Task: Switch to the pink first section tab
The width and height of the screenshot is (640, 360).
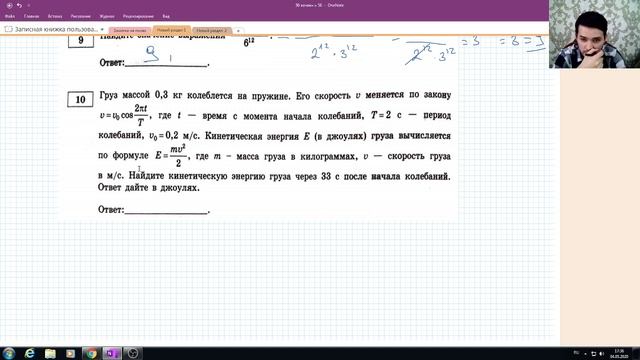Action: coord(130,31)
